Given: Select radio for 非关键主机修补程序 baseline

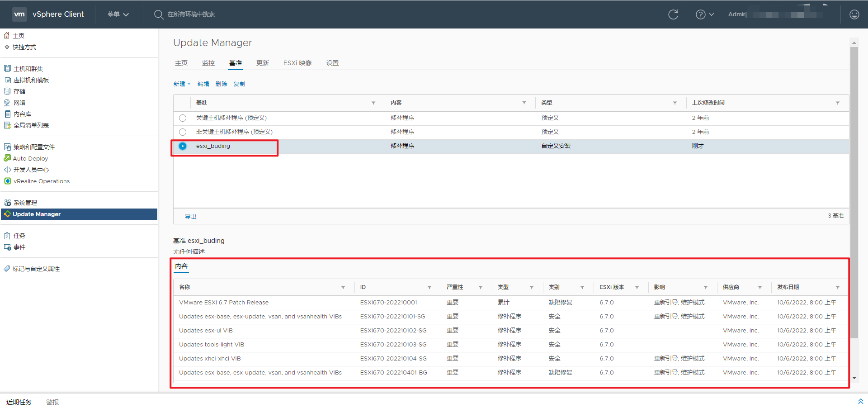Looking at the screenshot, I should (183, 132).
